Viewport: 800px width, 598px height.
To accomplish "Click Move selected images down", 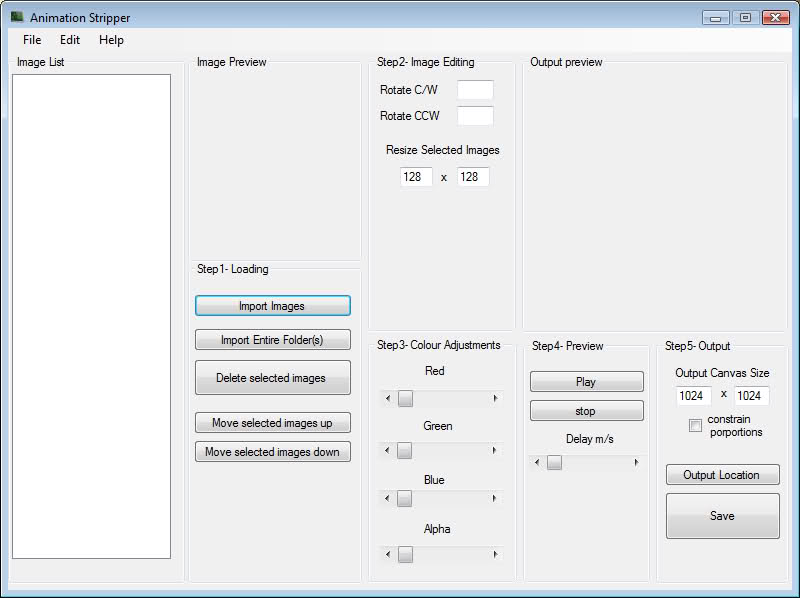I will [272, 452].
